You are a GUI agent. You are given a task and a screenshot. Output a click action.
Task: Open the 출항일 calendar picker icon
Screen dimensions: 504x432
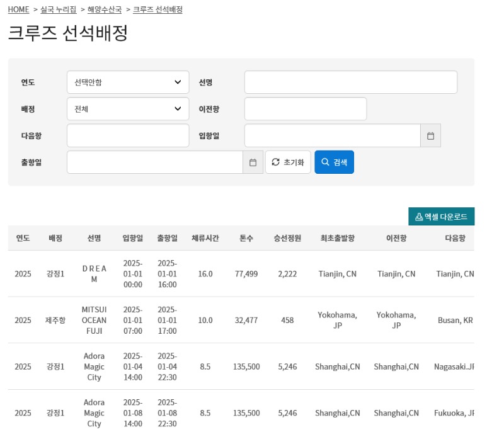point(253,162)
